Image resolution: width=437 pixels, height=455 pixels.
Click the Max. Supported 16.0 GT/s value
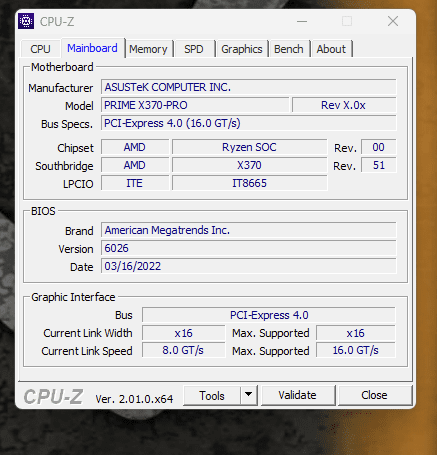(x=356, y=351)
